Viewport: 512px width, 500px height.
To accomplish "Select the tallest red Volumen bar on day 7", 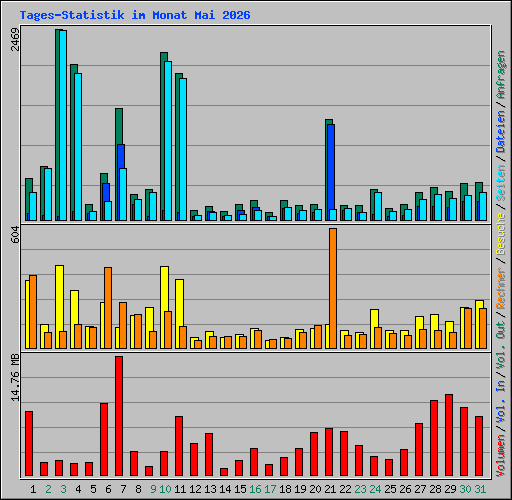I will [x=119, y=416].
